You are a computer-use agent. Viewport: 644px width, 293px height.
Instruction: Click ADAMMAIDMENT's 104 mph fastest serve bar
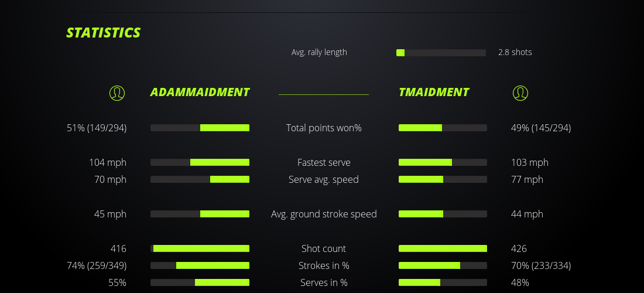click(200, 162)
